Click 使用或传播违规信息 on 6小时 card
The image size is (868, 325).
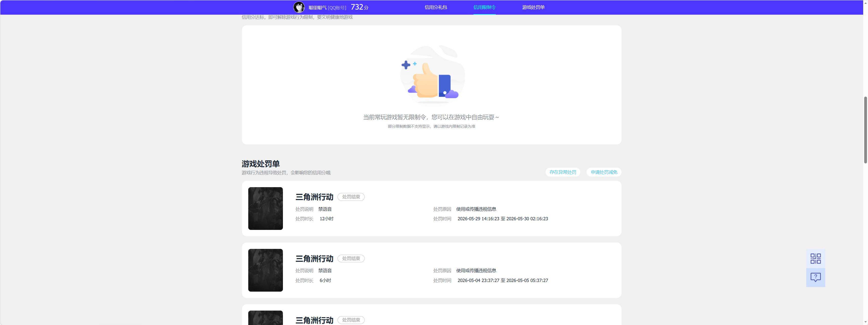point(476,270)
